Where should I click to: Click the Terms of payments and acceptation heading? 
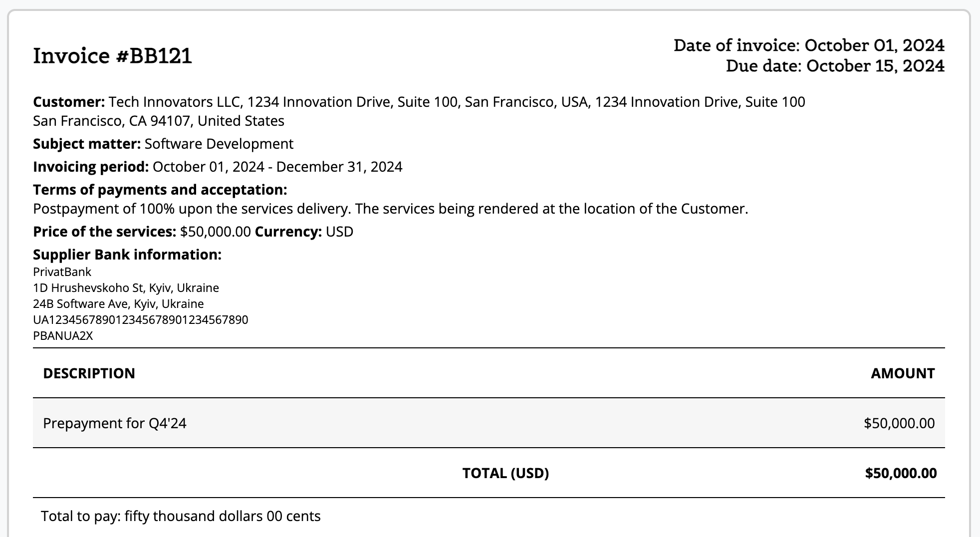[160, 190]
